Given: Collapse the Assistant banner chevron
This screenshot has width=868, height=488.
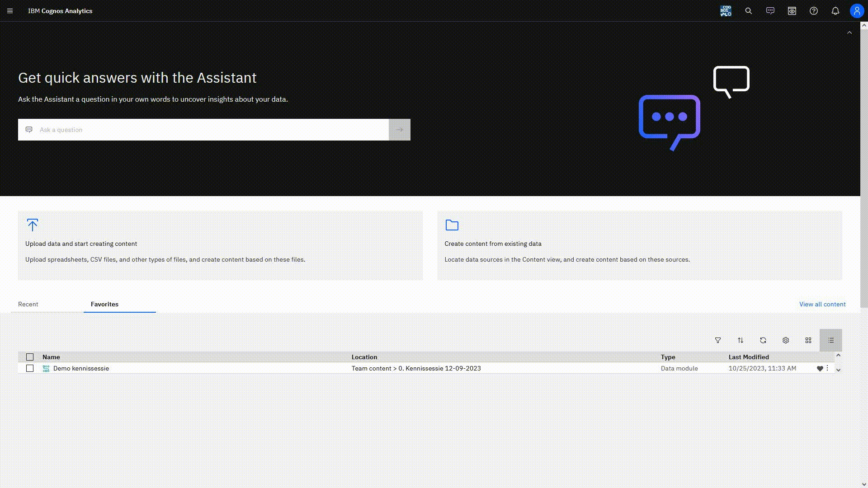Looking at the screenshot, I should pyautogui.click(x=849, y=33).
